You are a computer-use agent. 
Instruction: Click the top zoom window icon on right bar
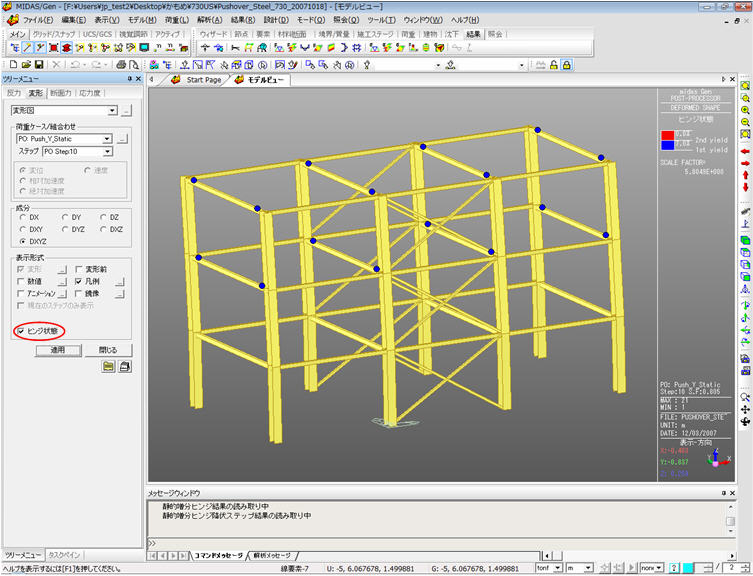click(x=745, y=86)
